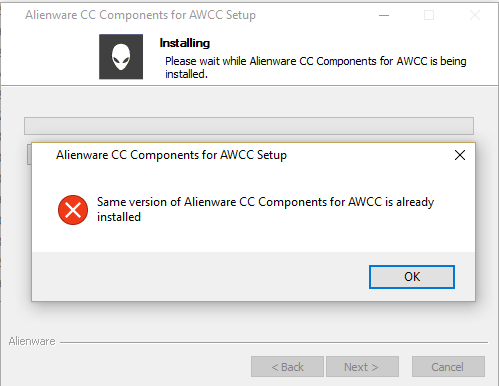Screen dimensions: 499x386
Task: Click the Alienware alien head logo
Action: pos(121,57)
